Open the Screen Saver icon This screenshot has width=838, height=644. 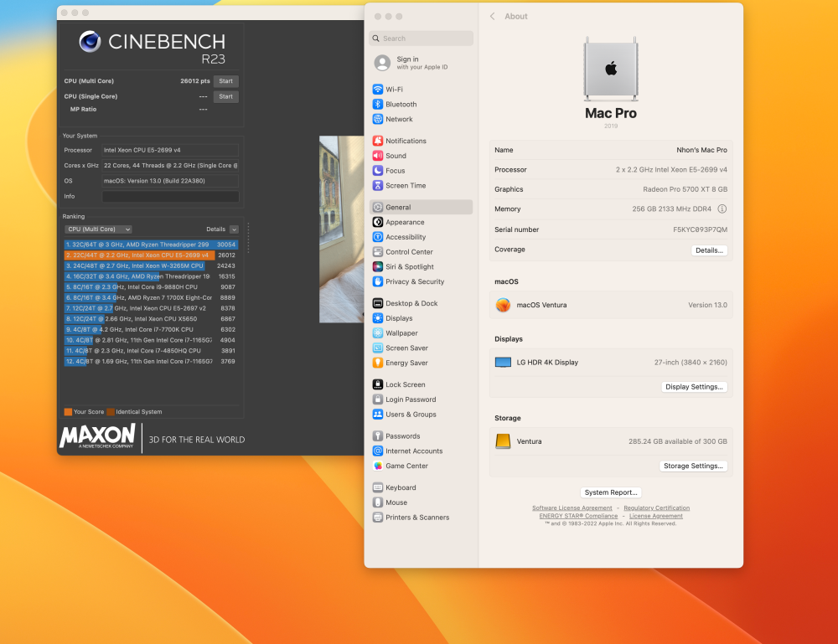(377, 348)
